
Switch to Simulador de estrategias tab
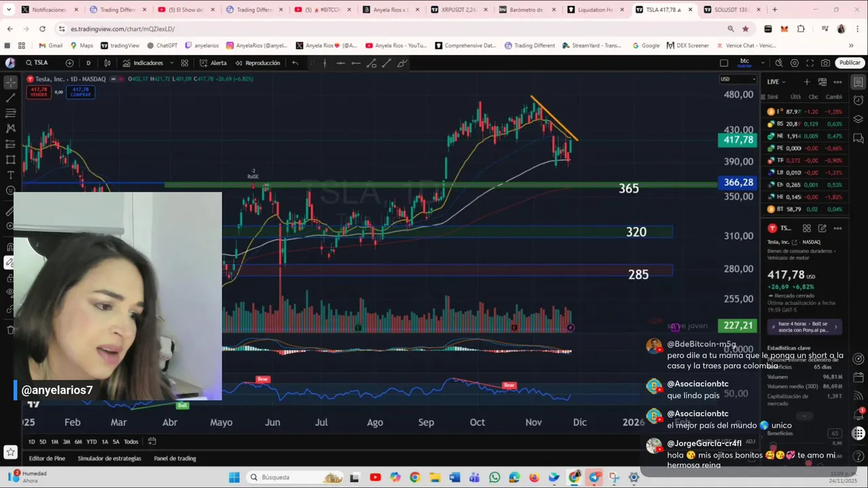tap(109, 458)
